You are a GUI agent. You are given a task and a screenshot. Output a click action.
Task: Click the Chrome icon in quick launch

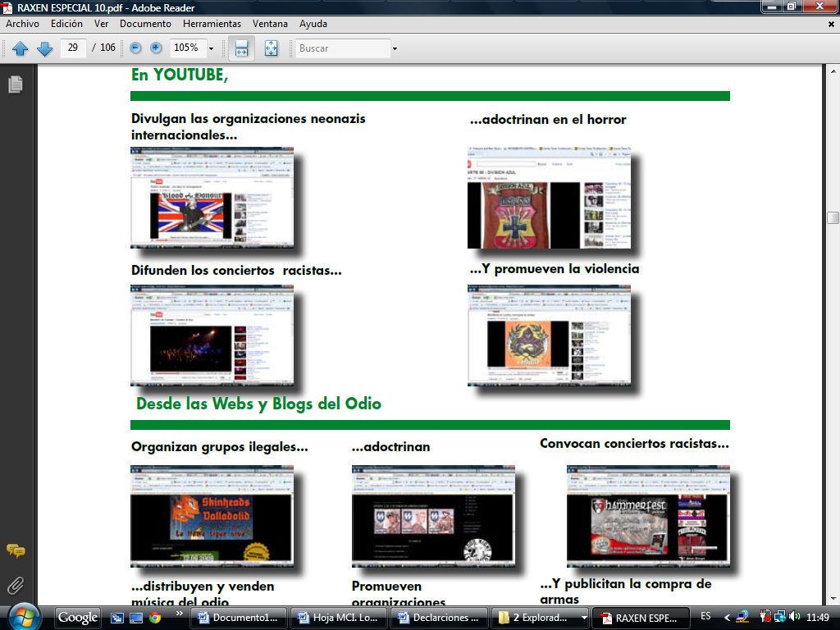[x=155, y=618]
